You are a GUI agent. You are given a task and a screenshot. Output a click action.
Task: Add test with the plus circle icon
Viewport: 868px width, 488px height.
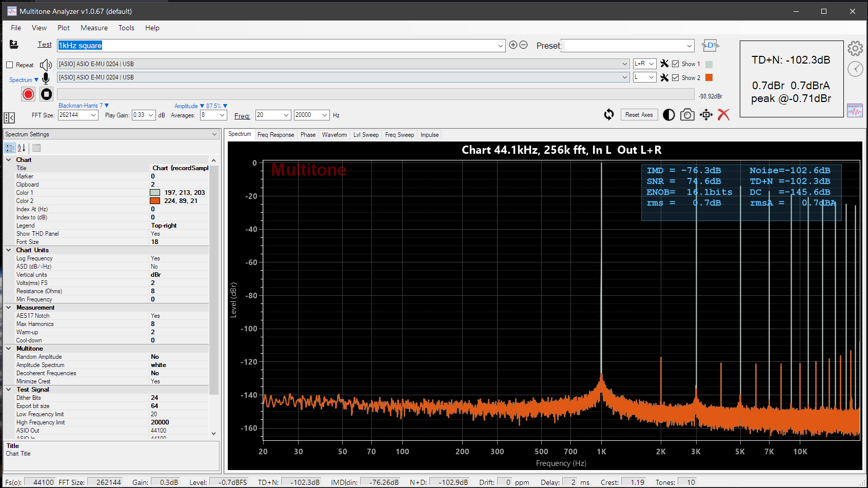click(513, 45)
